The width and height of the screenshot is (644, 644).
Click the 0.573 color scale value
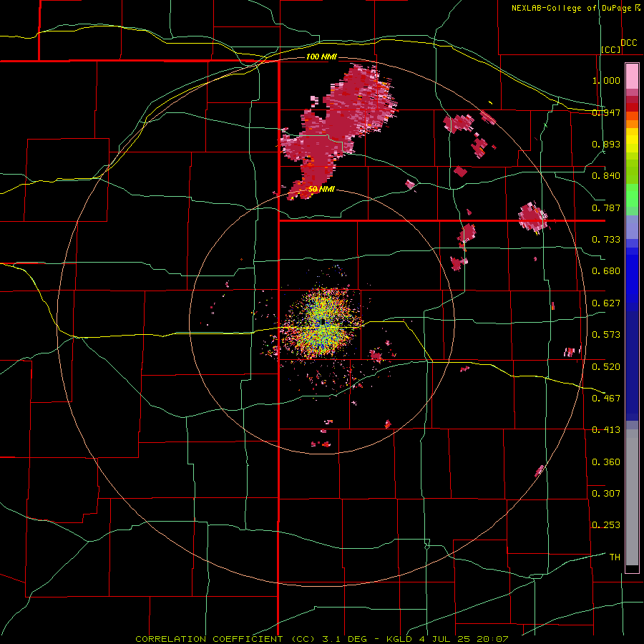click(x=606, y=335)
